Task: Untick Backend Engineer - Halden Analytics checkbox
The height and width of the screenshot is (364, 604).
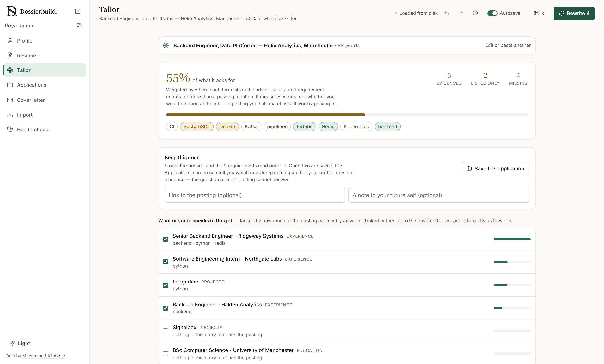Action: 166,308
